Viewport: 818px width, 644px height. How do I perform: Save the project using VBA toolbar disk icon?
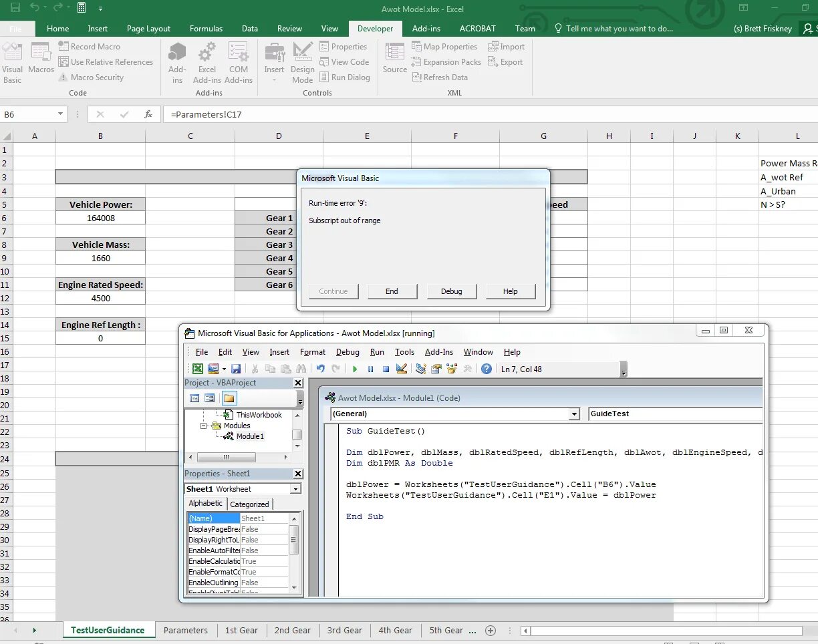coord(235,369)
